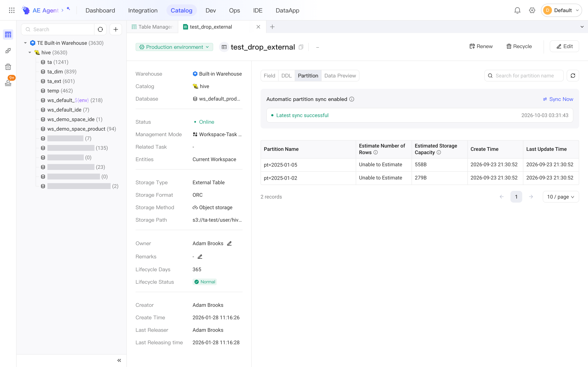Refresh the catalog tree list

[100, 29]
